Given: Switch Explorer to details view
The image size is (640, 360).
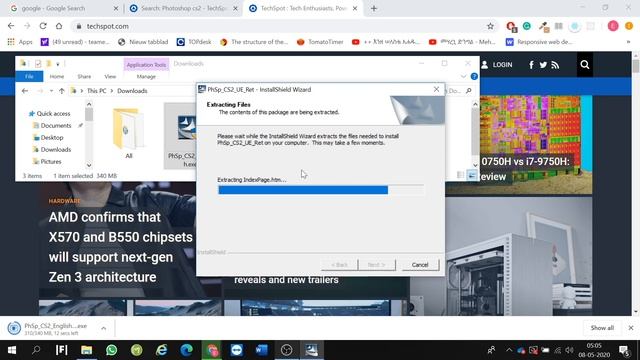Looking at the screenshot, I should 460,175.
